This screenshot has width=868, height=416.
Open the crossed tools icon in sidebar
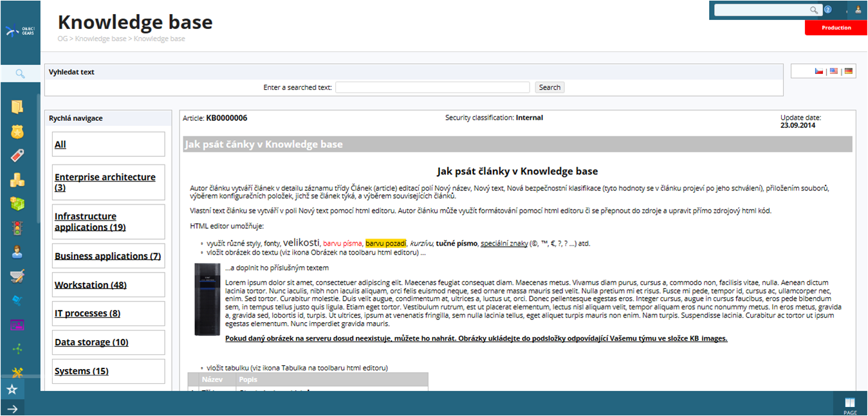coord(17,372)
